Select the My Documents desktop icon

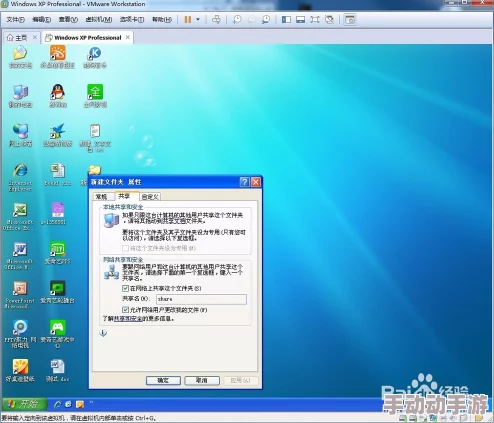[x=20, y=57]
